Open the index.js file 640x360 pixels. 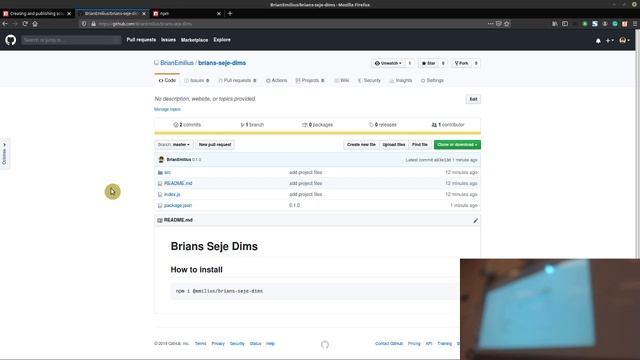click(172, 194)
